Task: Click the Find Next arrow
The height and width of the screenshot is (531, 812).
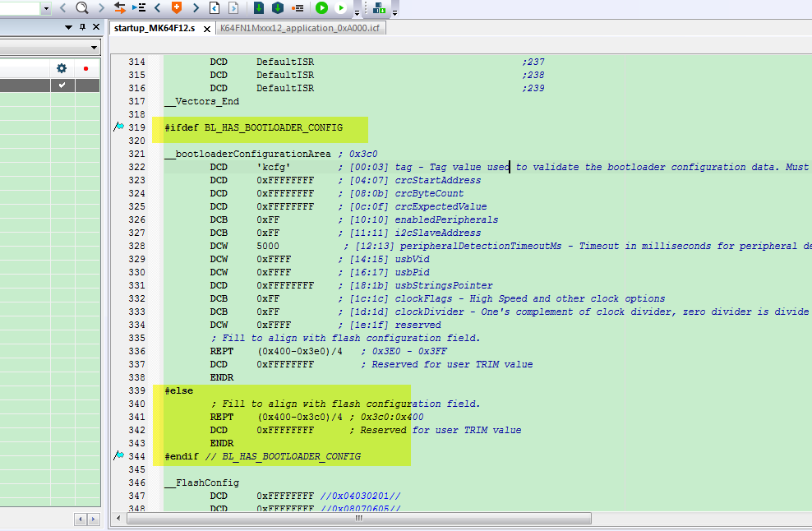Action: click(x=102, y=7)
